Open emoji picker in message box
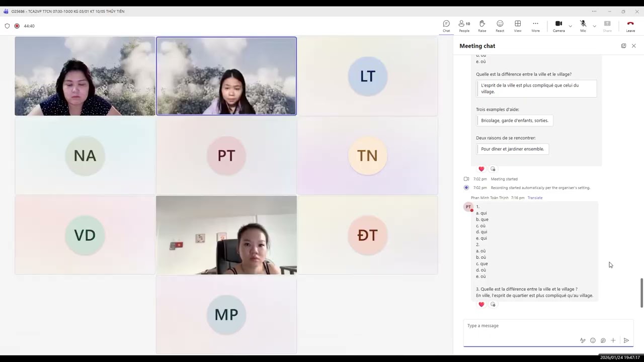Image resolution: width=644 pixels, height=362 pixels. [x=593, y=340]
